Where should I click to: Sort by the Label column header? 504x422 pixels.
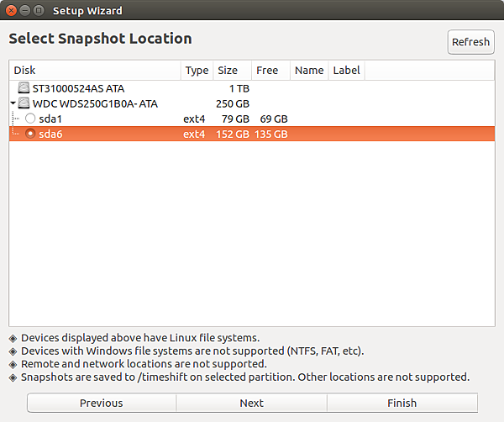[x=346, y=70]
